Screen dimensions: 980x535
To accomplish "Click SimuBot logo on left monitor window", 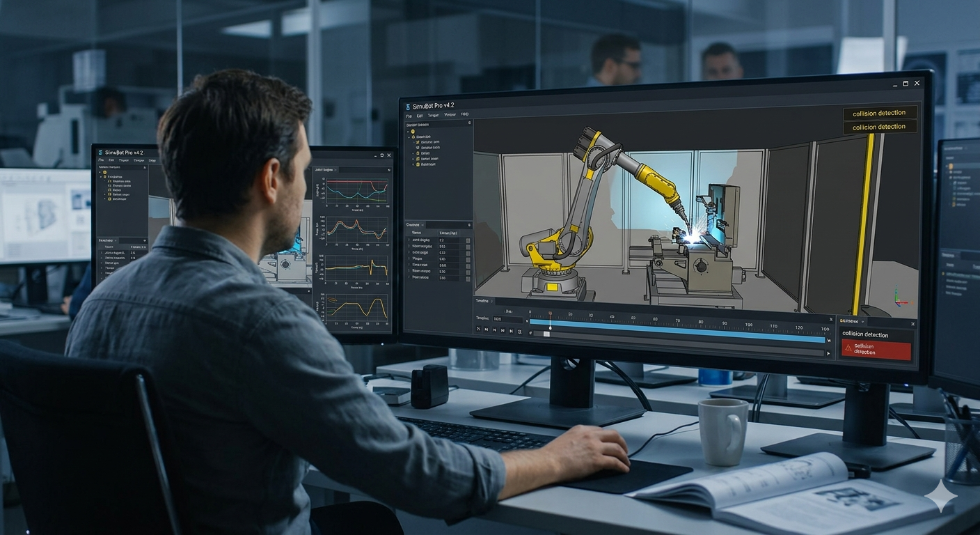I will [x=100, y=153].
